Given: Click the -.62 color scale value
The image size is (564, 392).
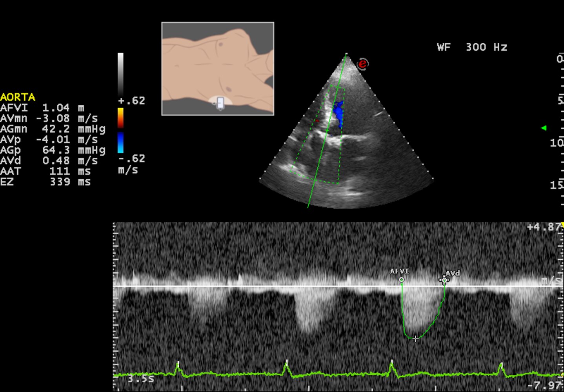Looking at the screenshot, I should [132, 159].
